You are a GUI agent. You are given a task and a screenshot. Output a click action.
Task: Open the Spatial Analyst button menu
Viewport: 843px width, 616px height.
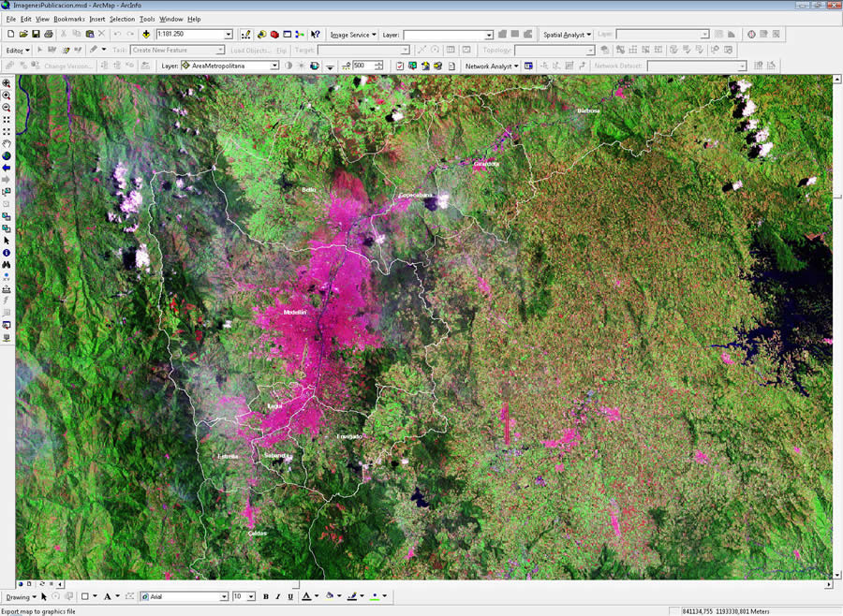pos(567,35)
